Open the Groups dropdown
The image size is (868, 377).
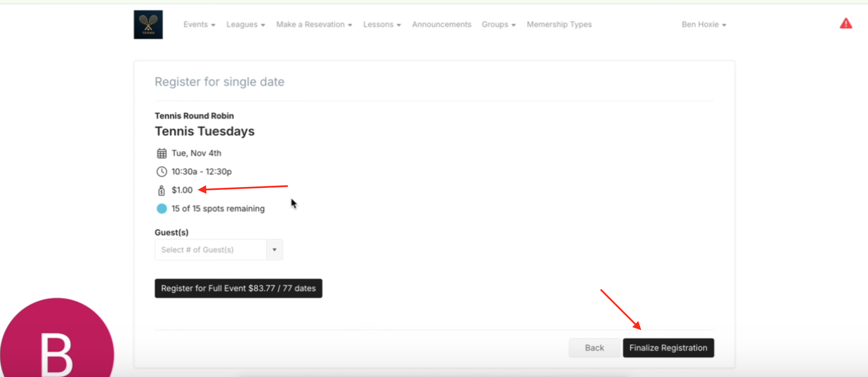point(498,25)
